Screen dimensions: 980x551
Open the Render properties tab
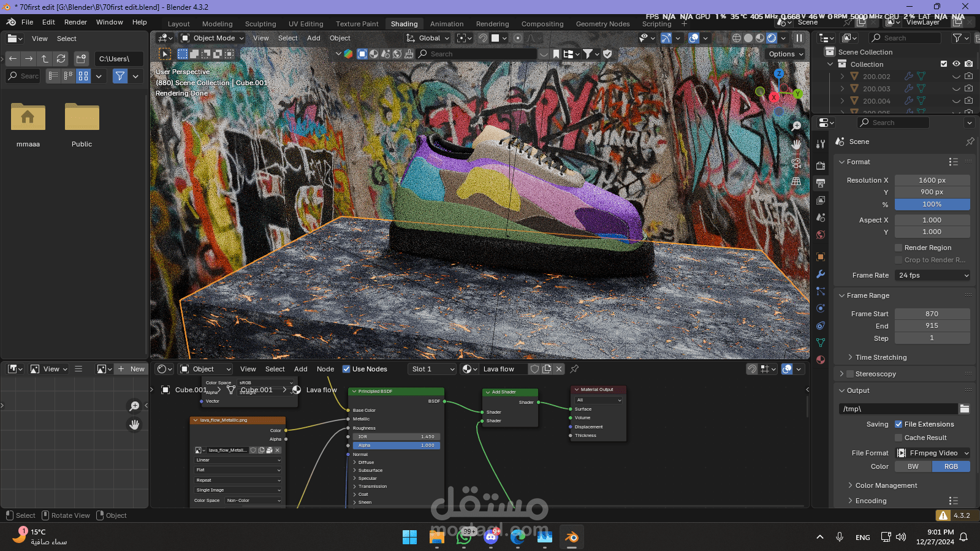[x=821, y=165]
